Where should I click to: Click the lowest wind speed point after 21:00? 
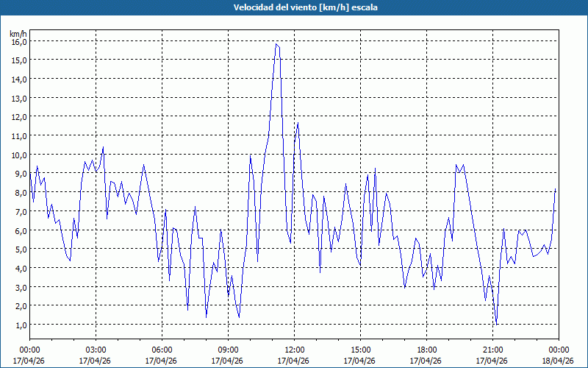(497, 324)
